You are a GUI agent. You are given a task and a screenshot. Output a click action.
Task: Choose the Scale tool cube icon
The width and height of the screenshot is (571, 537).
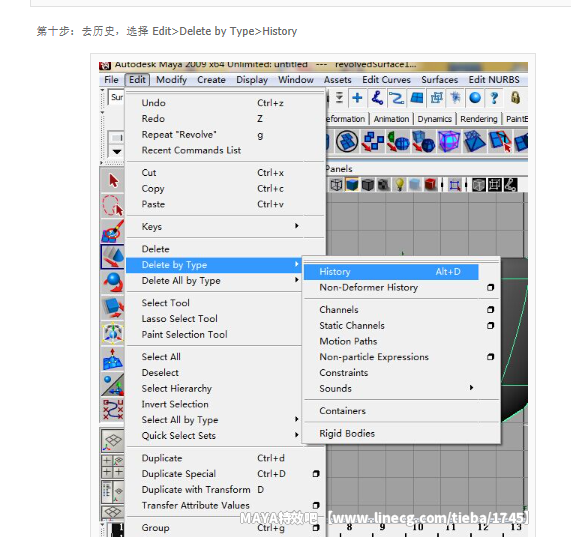(x=113, y=307)
